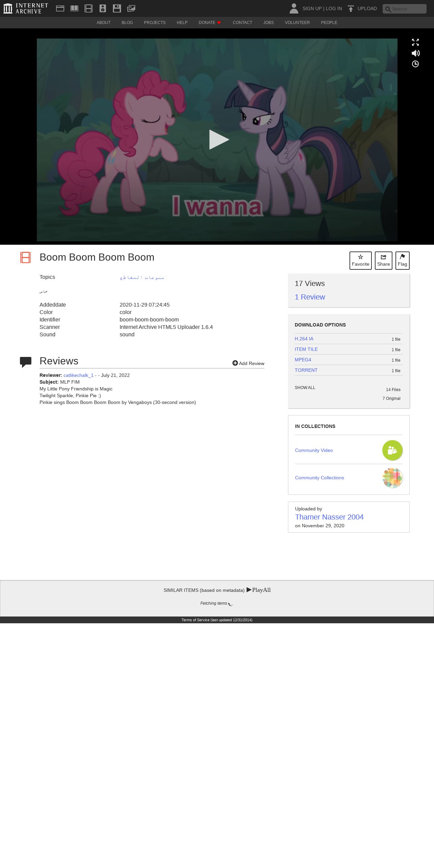Click the UPLOAD link text
Image resolution: width=434 pixels, height=868 pixels.
click(x=367, y=8)
